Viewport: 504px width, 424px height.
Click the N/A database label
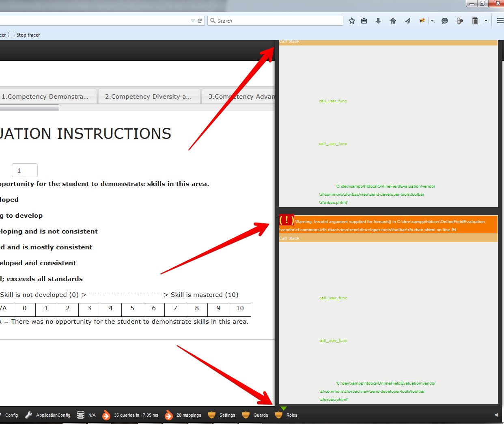[92, 415]
